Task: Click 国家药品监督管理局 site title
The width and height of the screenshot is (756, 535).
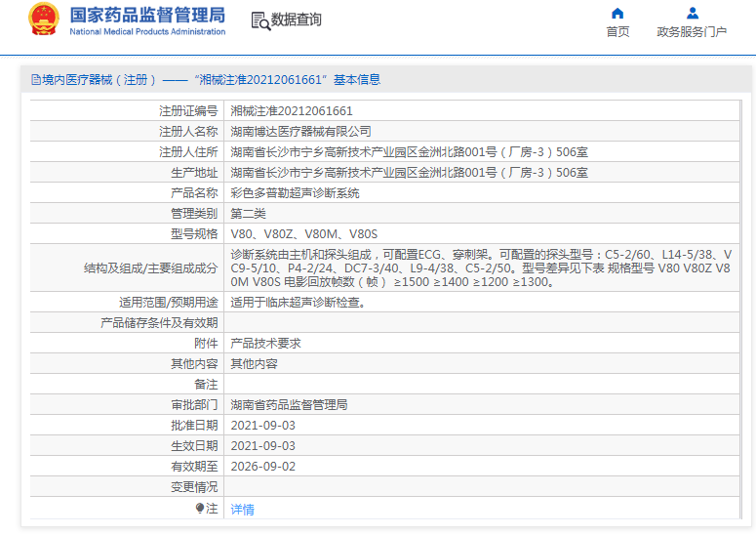Action: pyautogui.click(x=147, y=15)
